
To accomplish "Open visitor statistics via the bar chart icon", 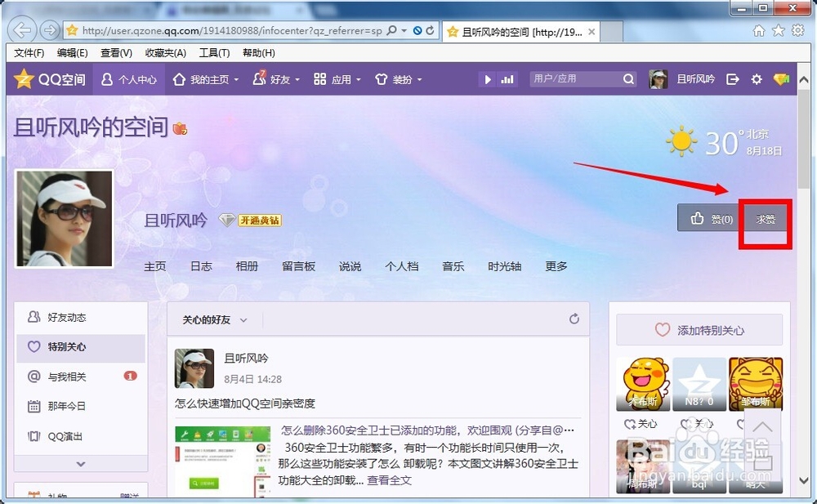I will (507, 78).
